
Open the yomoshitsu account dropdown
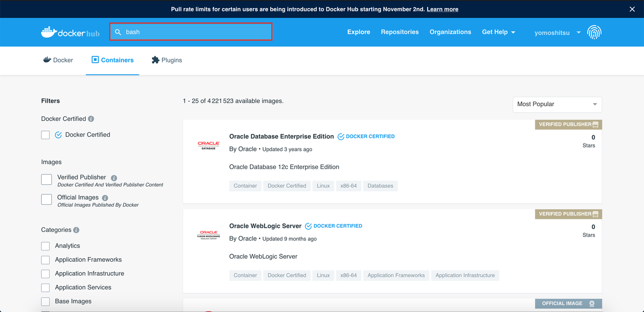(557, 32)
